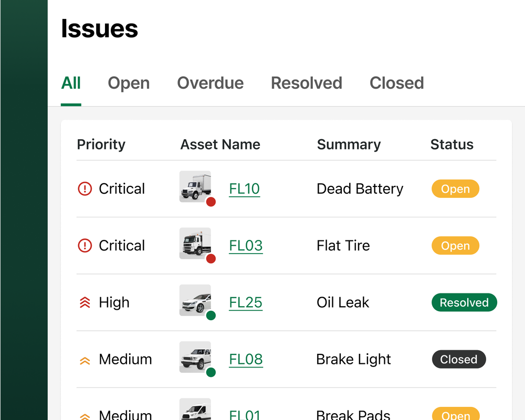The image size is (525, 420).
Task: Open asset link FL03
Action: [x=246, y=246]
